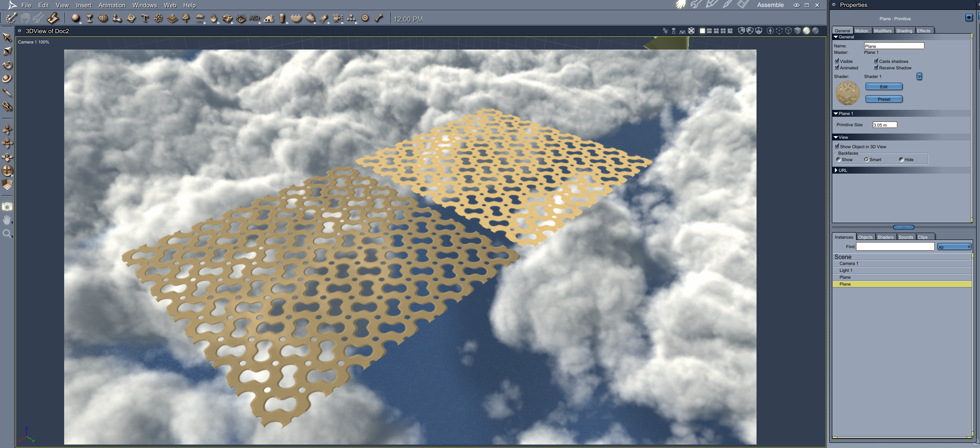980x448 pixels.
Task: Collapse the Plane 1 section
Action: [836, 114]
